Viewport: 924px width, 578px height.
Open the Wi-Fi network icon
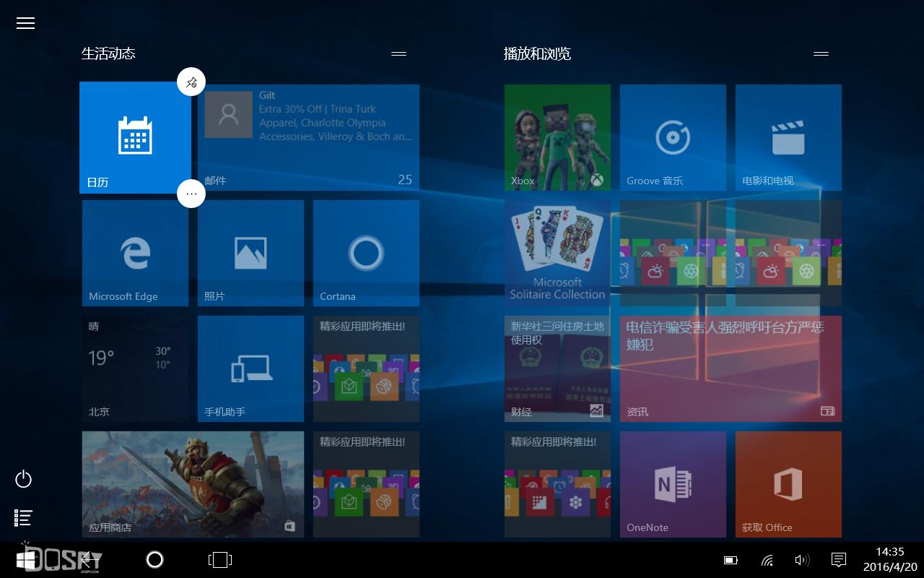click(767, 560)
